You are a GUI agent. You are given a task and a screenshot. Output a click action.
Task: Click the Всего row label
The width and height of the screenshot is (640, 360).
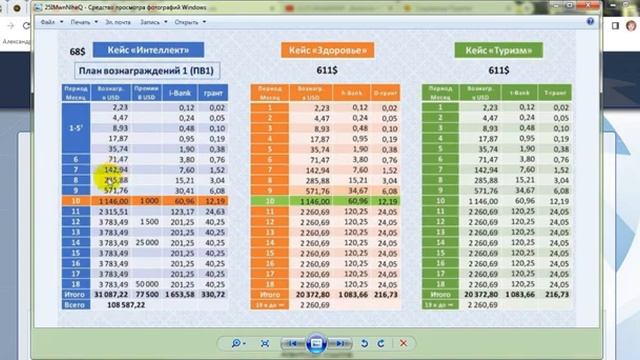pyautogui.click(x=75, y=304)
